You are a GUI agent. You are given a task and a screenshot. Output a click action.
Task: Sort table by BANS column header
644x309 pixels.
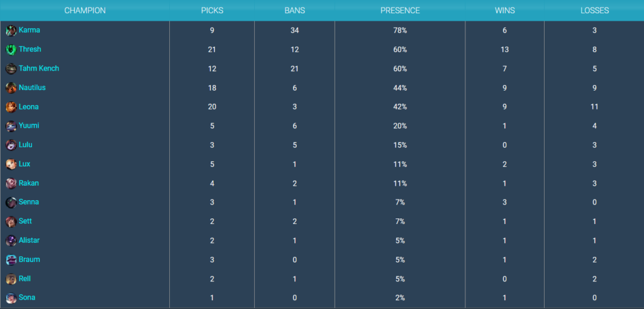point(294,11)
